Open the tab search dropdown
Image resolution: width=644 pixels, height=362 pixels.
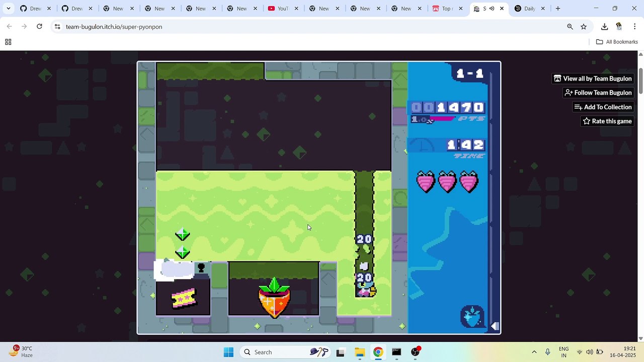[x=9, y=9]
